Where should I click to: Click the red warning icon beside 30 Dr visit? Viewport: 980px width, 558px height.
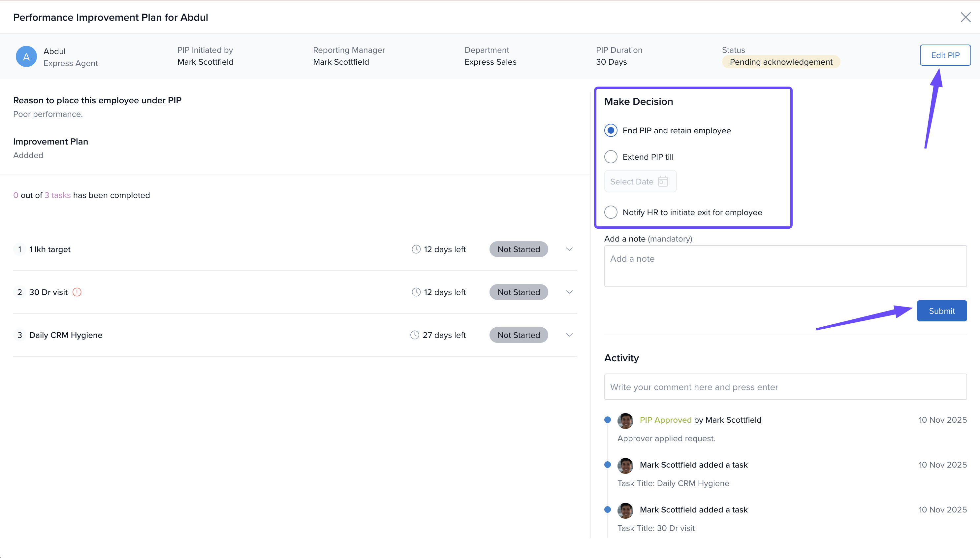click(x=77, y=292)
